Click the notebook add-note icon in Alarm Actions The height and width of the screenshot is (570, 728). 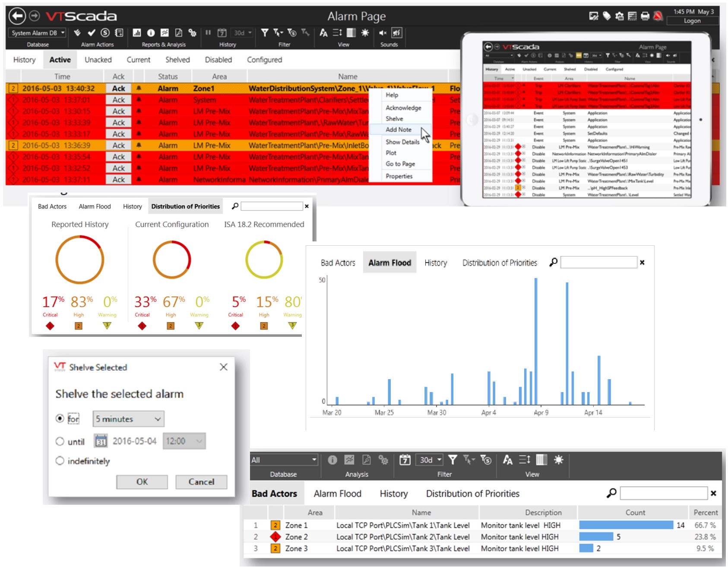click(119, 33)
